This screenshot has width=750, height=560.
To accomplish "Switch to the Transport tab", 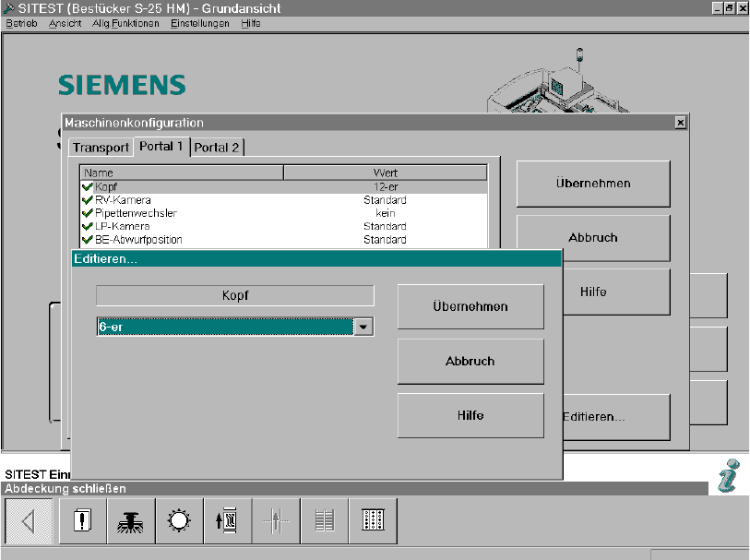I will coord(101,148).
